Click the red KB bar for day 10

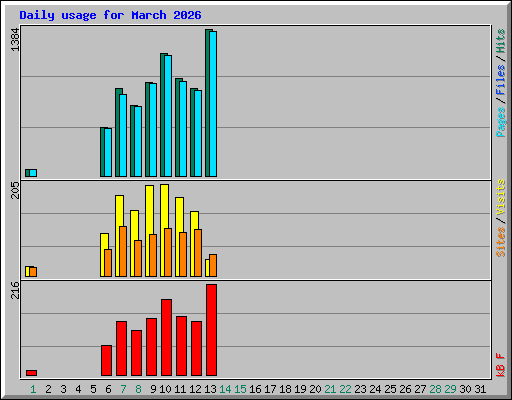pyautogui.click(x=166, y=337)
